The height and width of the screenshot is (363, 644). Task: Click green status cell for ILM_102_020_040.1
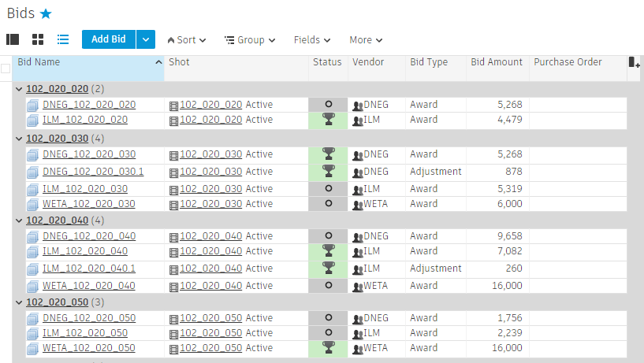[x=328, y=269]
